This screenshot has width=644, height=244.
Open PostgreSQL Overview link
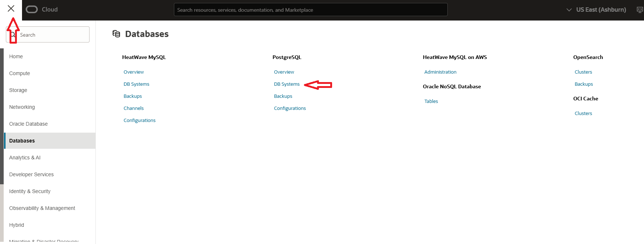click(284, 72)
